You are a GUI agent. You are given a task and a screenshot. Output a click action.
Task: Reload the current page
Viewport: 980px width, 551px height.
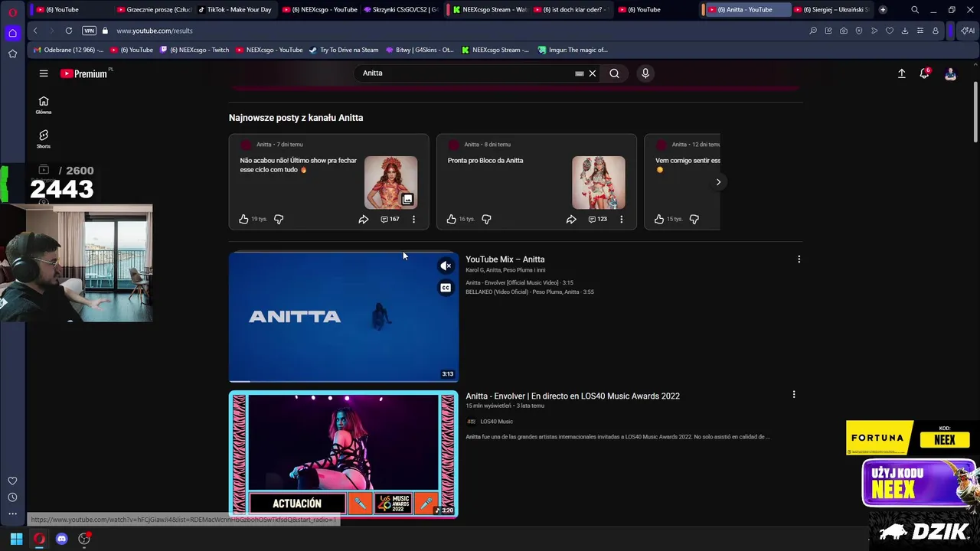click(69, 31)
